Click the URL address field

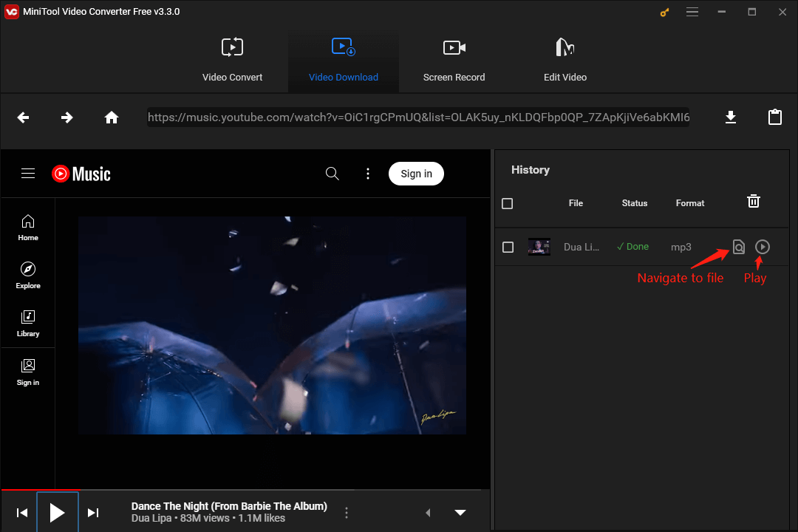point(418,117)
